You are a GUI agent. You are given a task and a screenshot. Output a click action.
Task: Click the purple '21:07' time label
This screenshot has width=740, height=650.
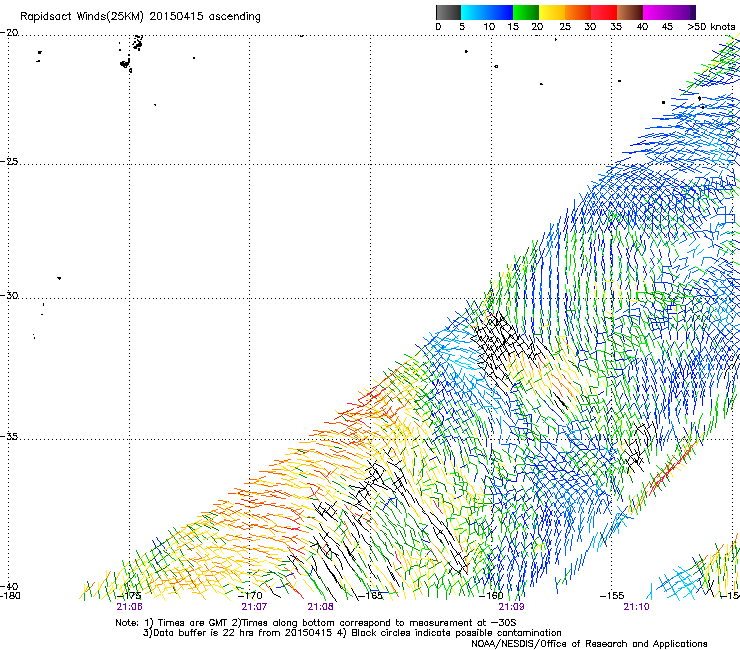[x=254, y=607]
